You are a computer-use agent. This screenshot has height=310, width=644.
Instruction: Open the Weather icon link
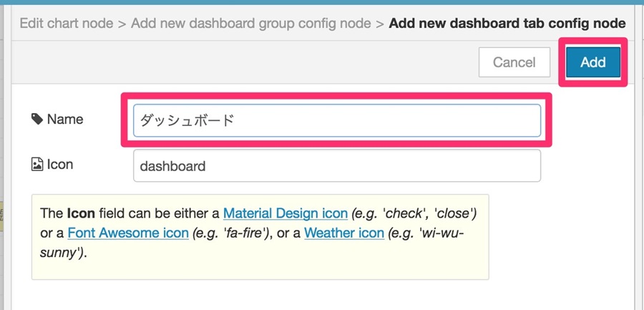point(344,233)
